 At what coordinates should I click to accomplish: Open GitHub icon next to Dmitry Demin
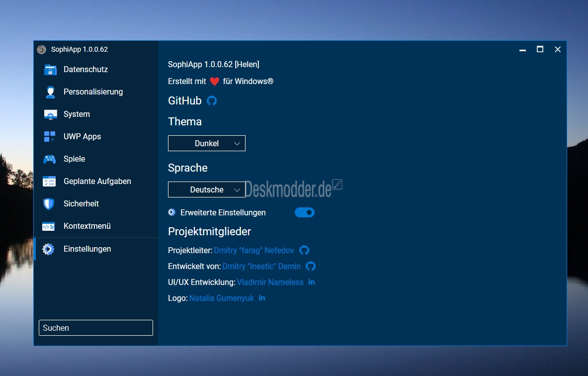coord(311,266)
